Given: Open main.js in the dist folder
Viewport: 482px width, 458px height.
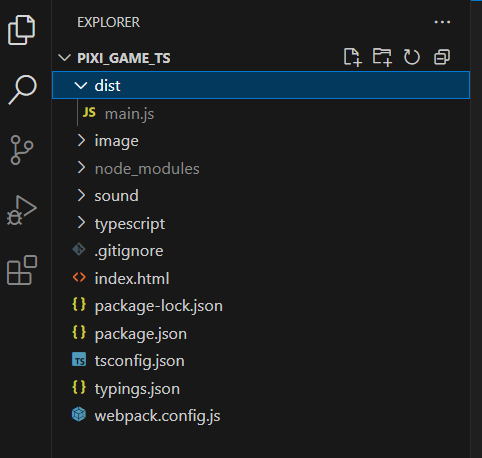Looking at the screenshot, I should click(x=261, y=113).
